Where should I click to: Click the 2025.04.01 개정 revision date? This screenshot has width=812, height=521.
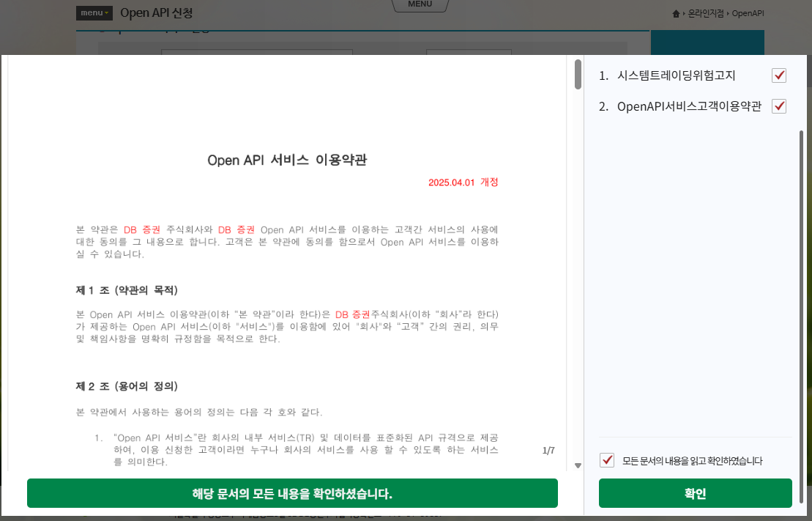tap(463, 182)
